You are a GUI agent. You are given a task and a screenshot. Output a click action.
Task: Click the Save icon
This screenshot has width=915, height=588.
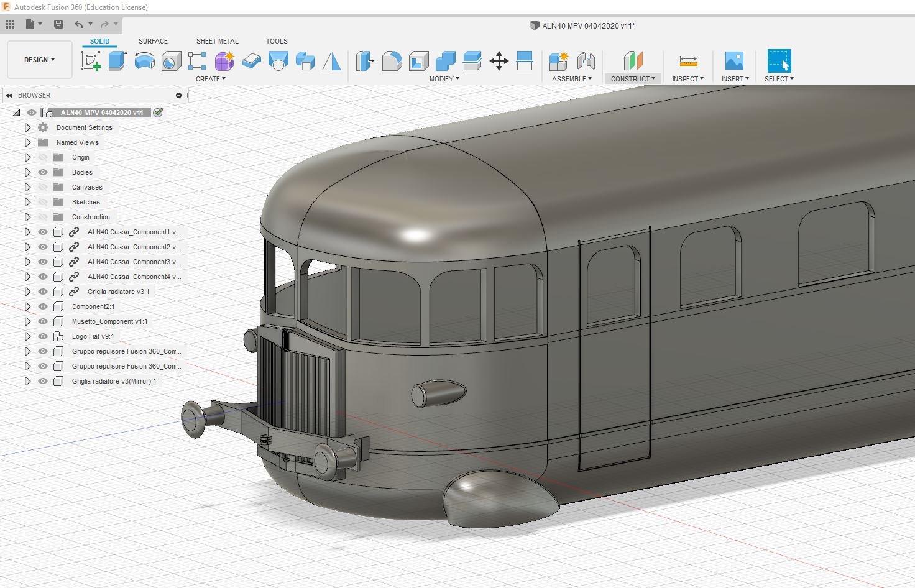coord(58,24)
